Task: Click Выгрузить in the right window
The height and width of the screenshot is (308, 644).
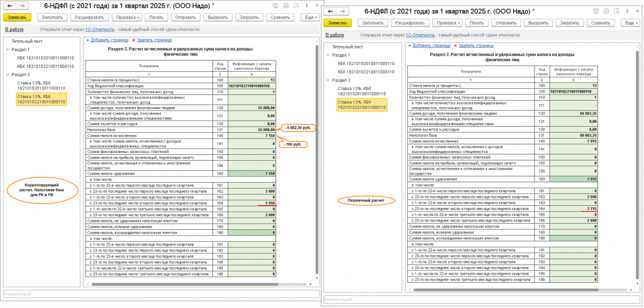Action: tap(538, 23)
